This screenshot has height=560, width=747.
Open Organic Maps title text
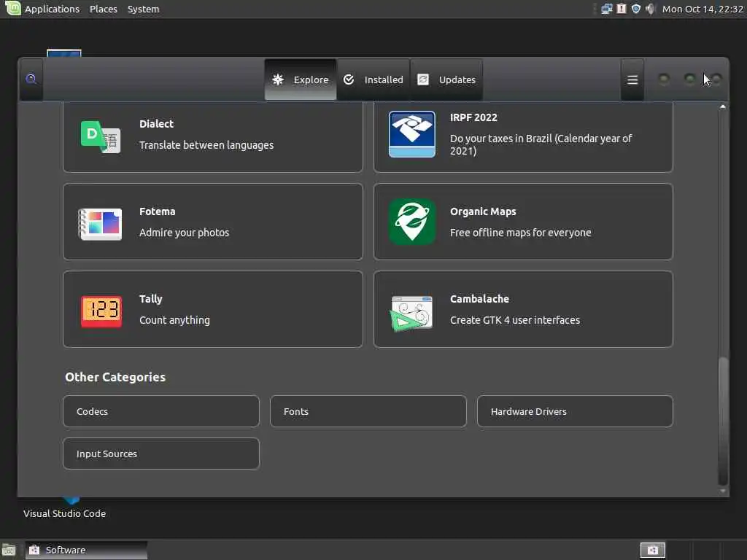point(483,211)
